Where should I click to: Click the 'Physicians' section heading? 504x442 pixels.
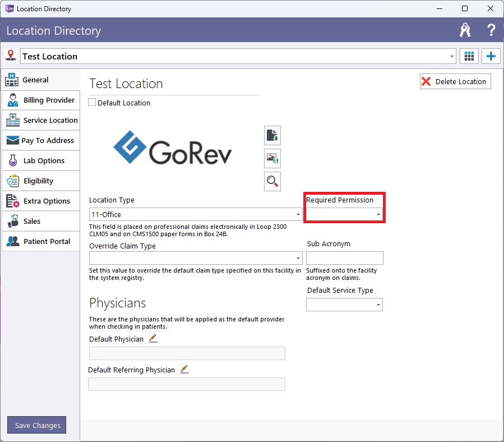[x=117, y=303]
